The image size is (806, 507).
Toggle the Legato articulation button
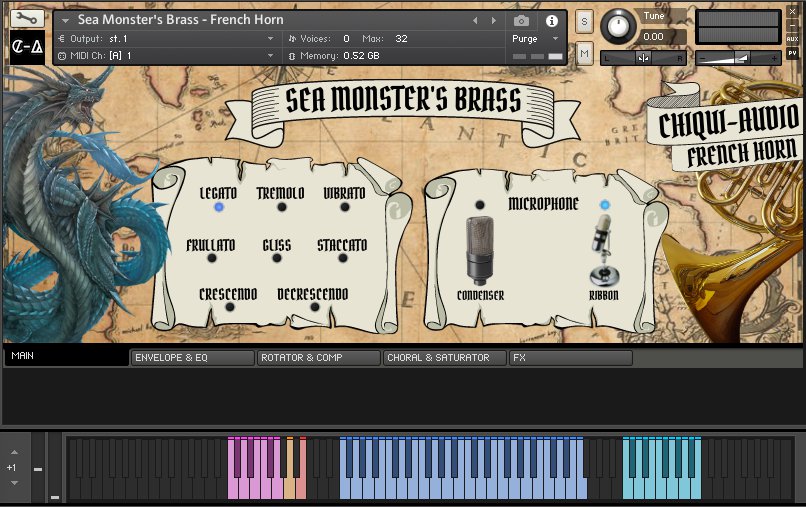point(218,207)
